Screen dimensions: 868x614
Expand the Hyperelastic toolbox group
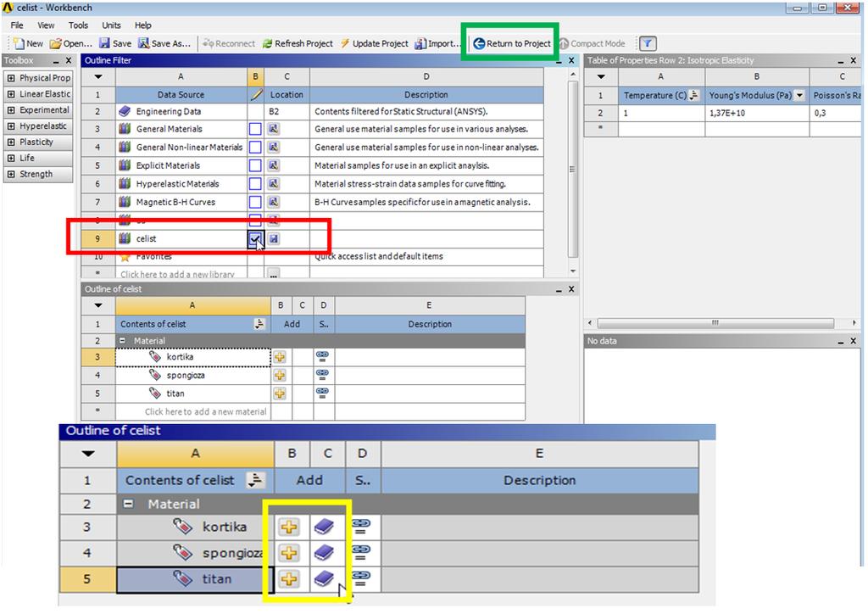pyautogui.click(x=10, y=126)
